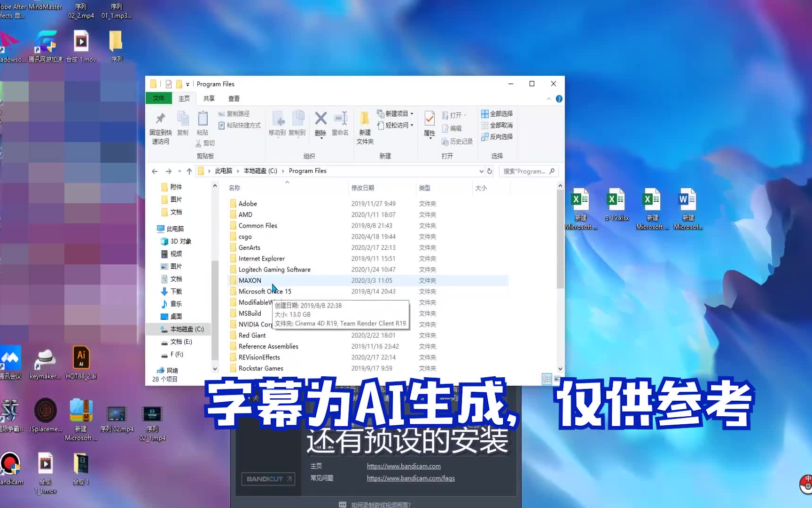
Task: Open the address bar history dropdown
Action: click(481, 171)
